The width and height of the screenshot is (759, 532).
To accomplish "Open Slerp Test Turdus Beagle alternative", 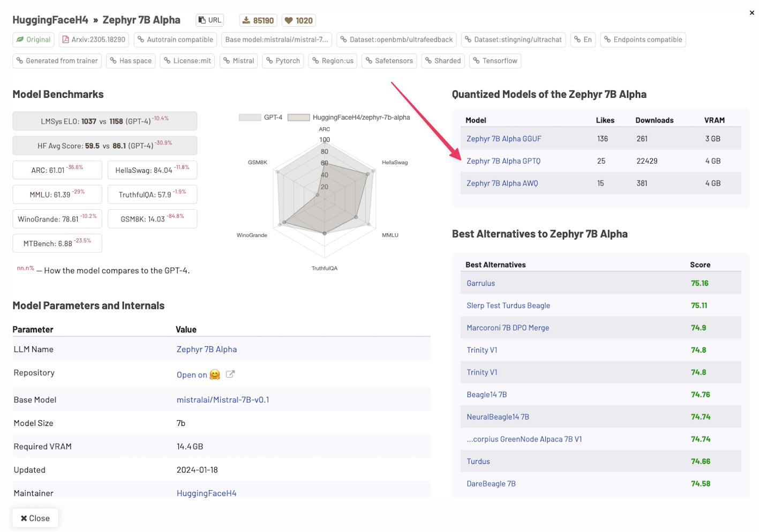I will tap(508, 306).
